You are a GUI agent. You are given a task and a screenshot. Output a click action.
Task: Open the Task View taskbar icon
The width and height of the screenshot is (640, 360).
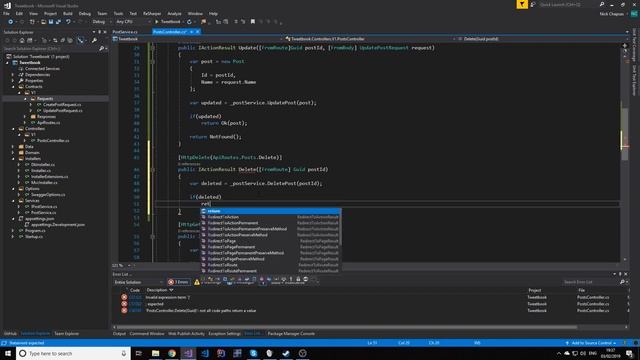point(139,353)
